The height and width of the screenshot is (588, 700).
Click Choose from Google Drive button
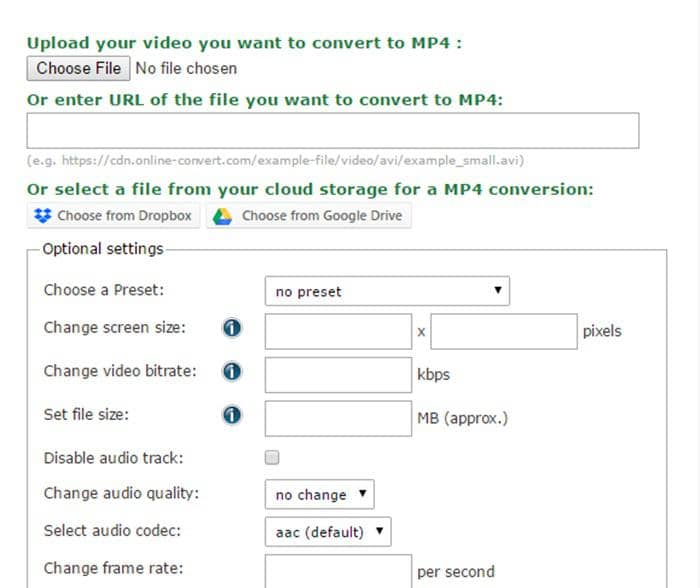coord(308,216)
